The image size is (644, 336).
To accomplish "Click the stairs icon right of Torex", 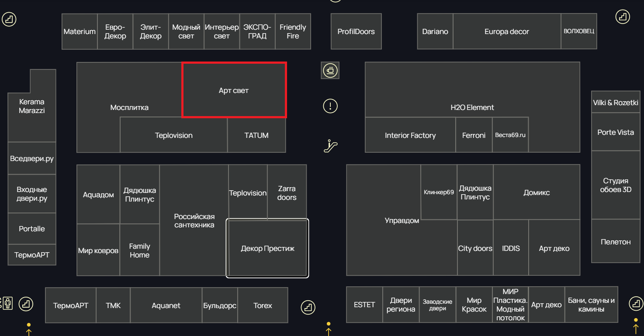I will click(308, 307).
